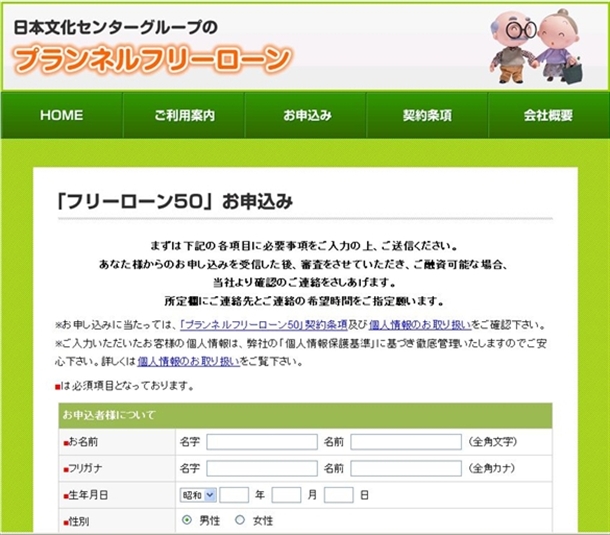
Task: Focus the フリガナ 名字 input field
Action: (261, 468)
